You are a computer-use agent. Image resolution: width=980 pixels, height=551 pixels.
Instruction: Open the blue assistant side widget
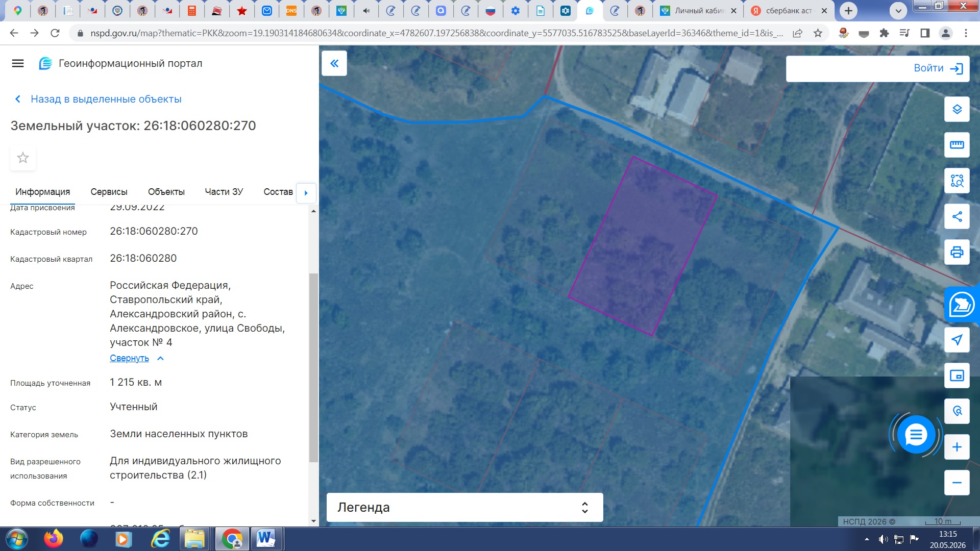point(962,305)
